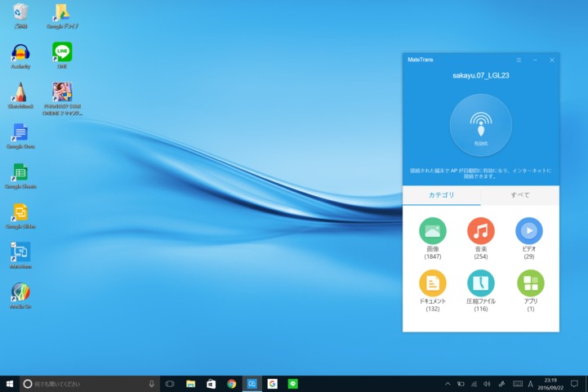The height and width of the screenshot is (392, 588).
Task: Open the 圧縮ファイル (compressed files) category
Action: 480,283
